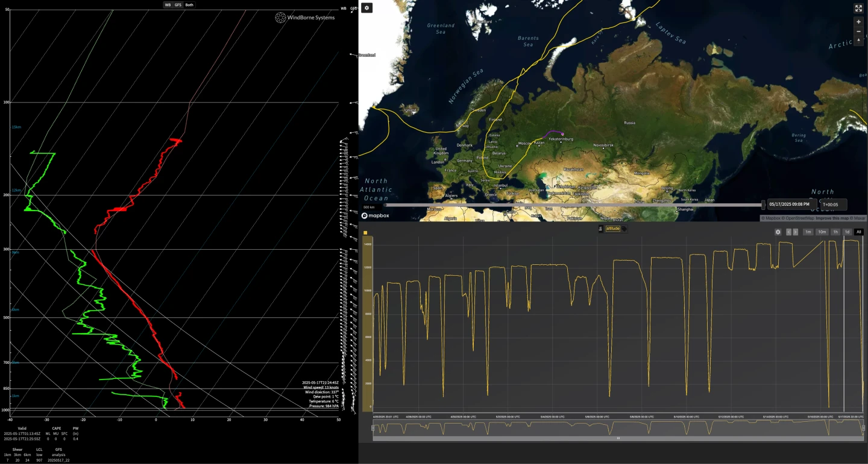Click the Shear label below sounding
Screen dimensions: 868x464
17,450
